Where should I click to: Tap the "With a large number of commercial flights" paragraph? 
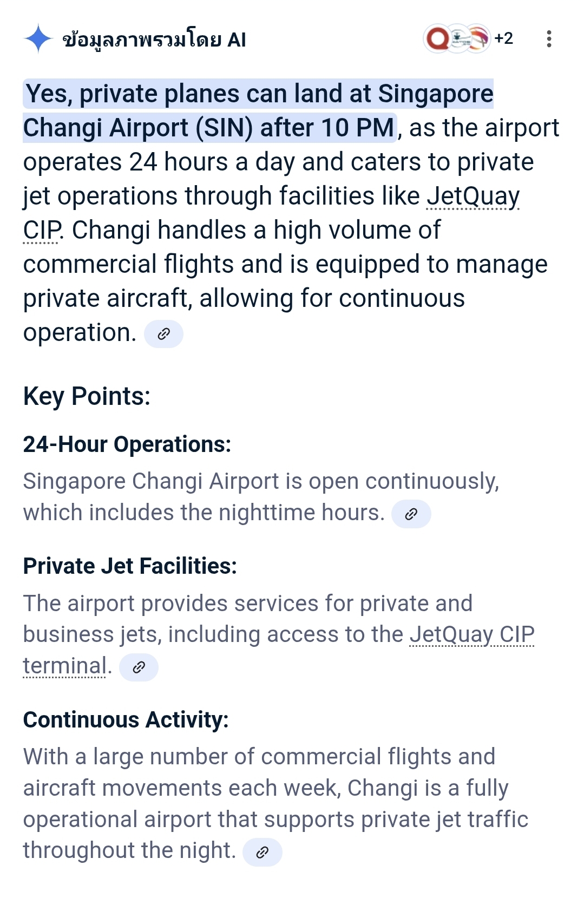click(x=275, y=804)
